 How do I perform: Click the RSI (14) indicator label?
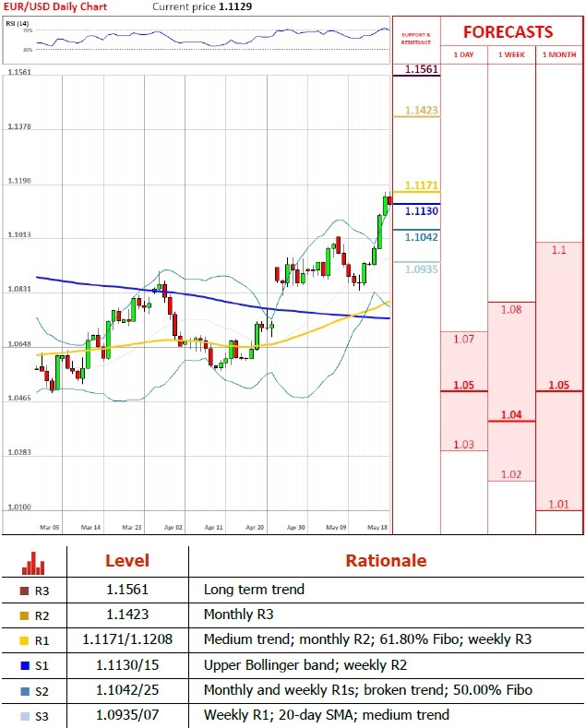coord(18,23)
